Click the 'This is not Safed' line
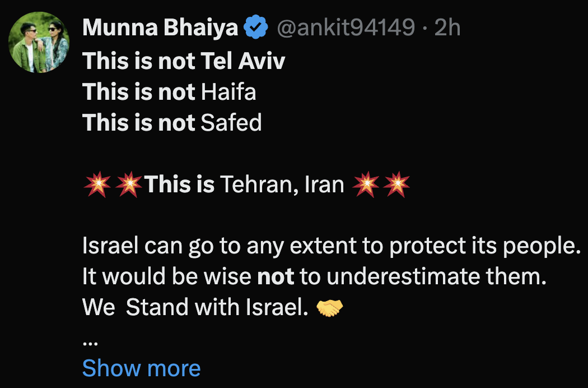This screenshot has height=388, width=588. (172, 122)
